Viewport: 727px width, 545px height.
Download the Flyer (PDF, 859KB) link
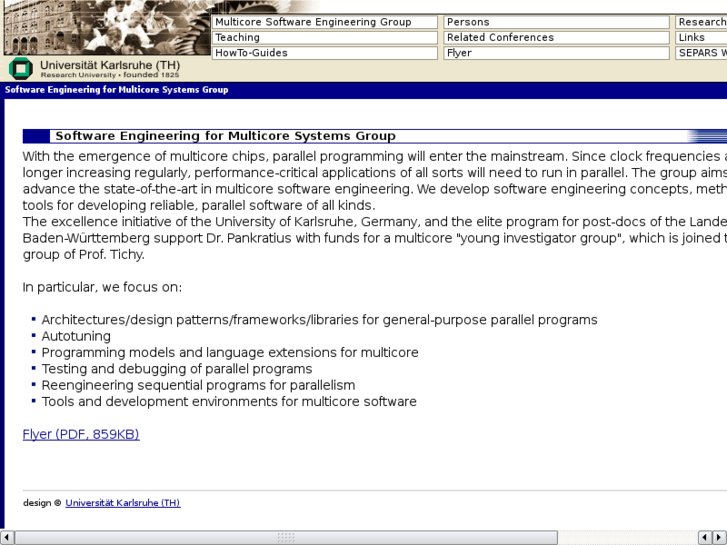point(81,434)
